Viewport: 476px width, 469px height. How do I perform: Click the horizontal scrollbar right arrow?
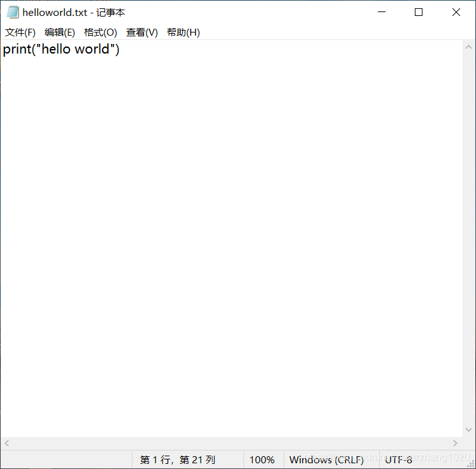click(x=455, y=444)
